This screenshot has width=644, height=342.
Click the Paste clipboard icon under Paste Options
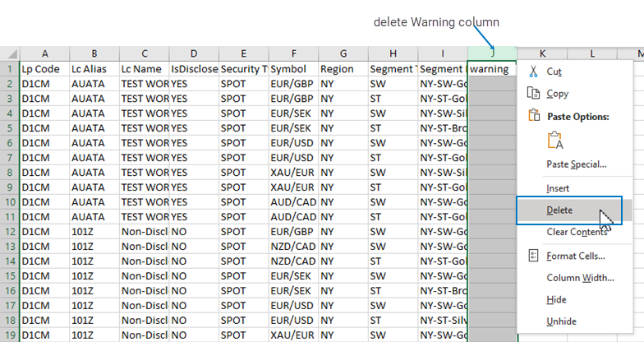point(556,141)
